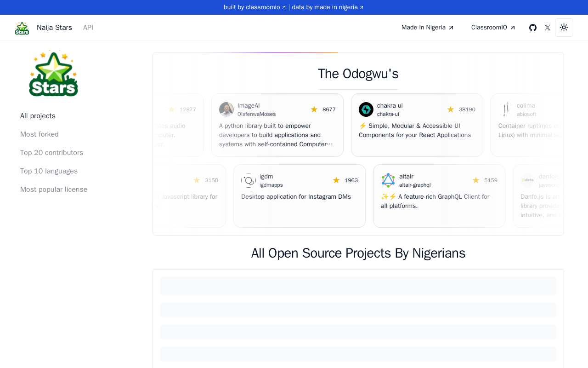Open the colima project title
The width and height of the screenshot is (588, 368).
point(526,106)
